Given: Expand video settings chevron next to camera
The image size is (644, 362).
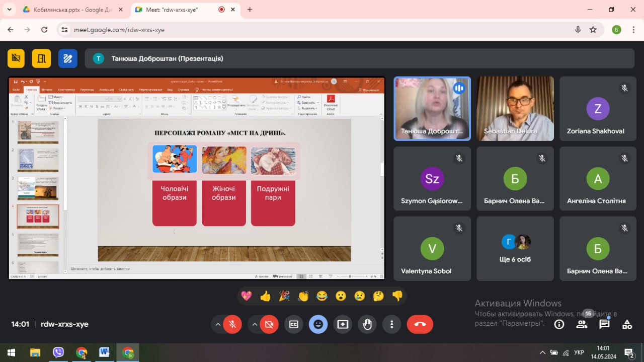Looking at the screenshot, I should (254, 324).
